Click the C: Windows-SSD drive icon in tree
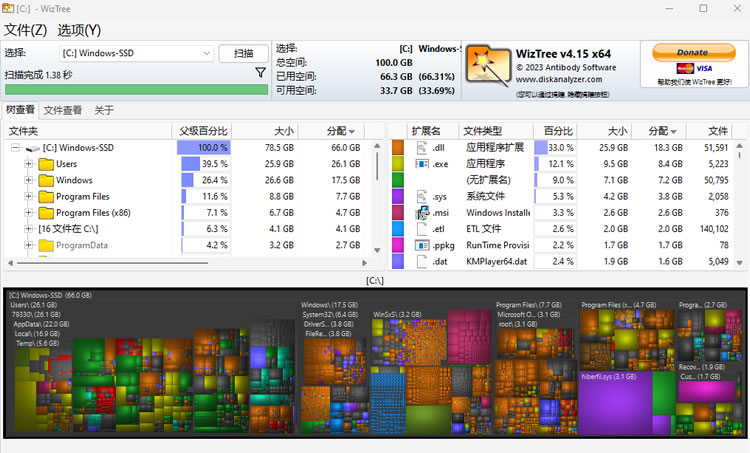Screen dimensions: 750x453 [33, 148]
